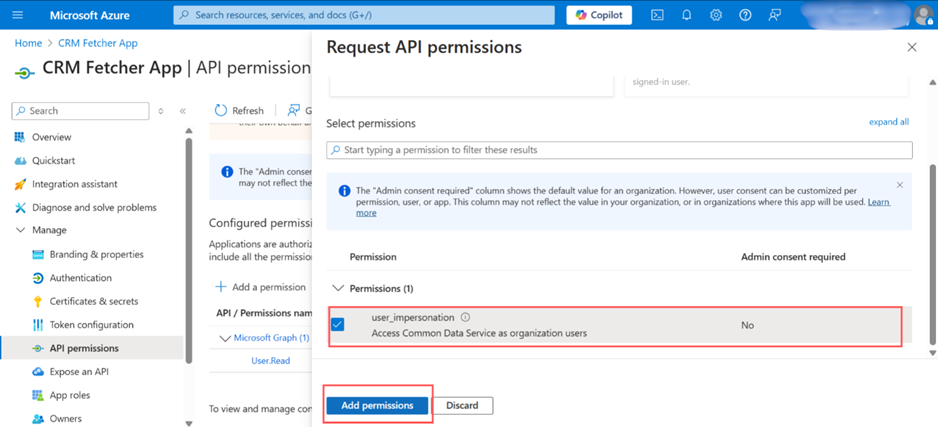
Task: Open the User.Read permission
Action: [270, 361]
